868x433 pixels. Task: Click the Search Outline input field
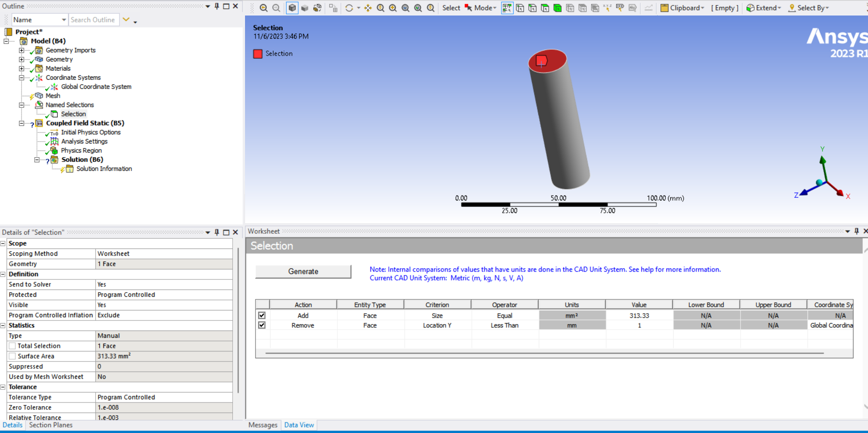pyautogui.click(x=94, y=20)
